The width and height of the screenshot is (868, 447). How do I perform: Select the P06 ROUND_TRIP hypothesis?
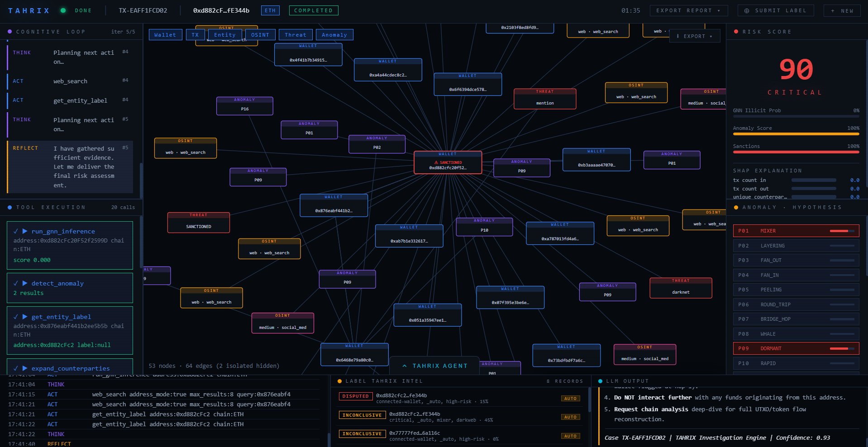(x=796, y=304)
